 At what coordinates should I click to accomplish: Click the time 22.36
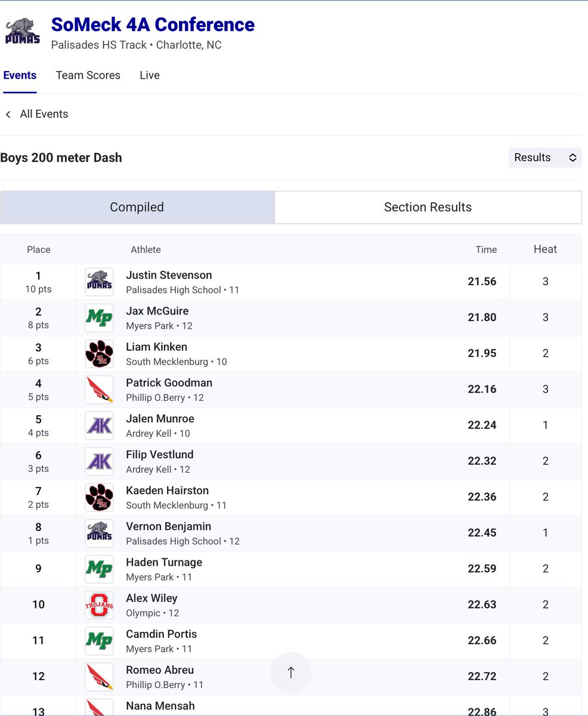[x=482, y=496]
